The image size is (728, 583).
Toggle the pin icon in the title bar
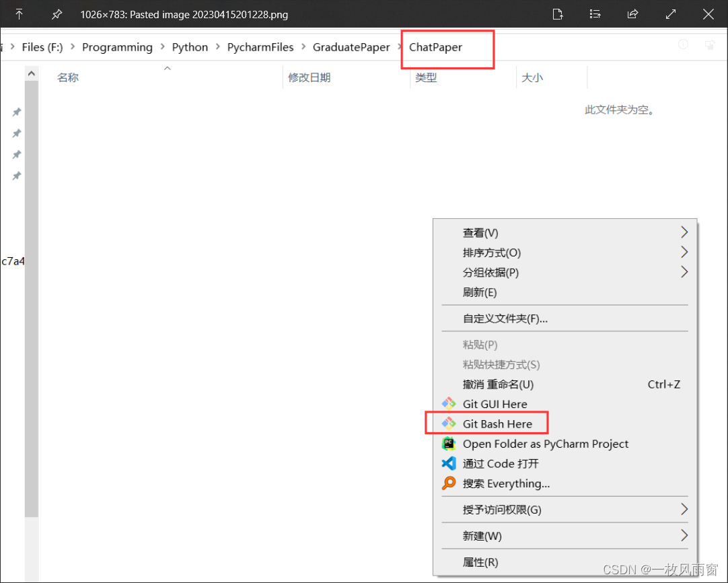tap(57, 13)
